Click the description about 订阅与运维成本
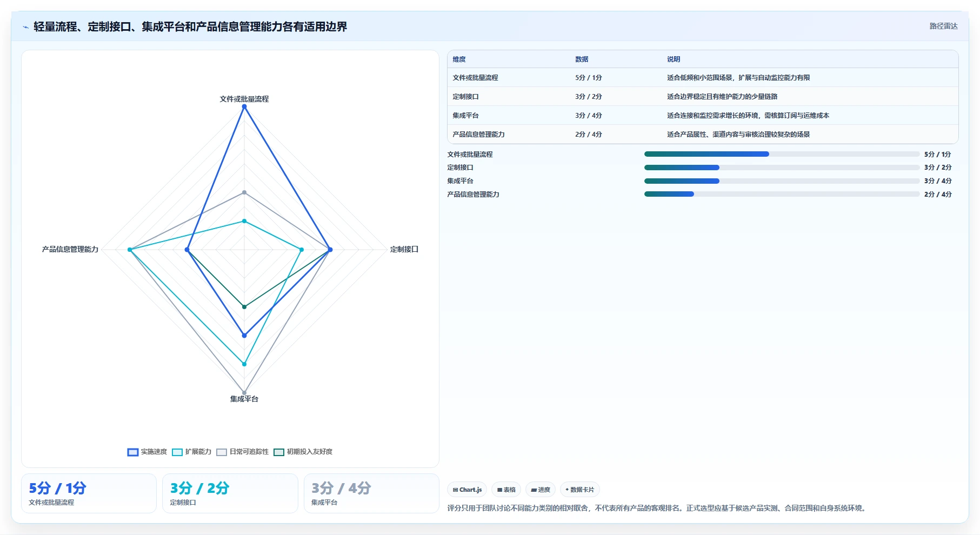This screenshot has height=535, width=980. coord(748,116)
